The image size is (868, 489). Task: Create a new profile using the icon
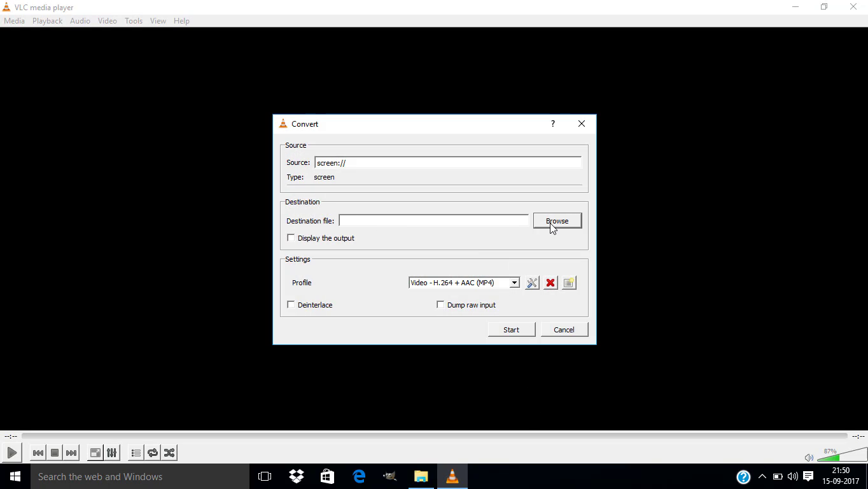click(568, 283)
